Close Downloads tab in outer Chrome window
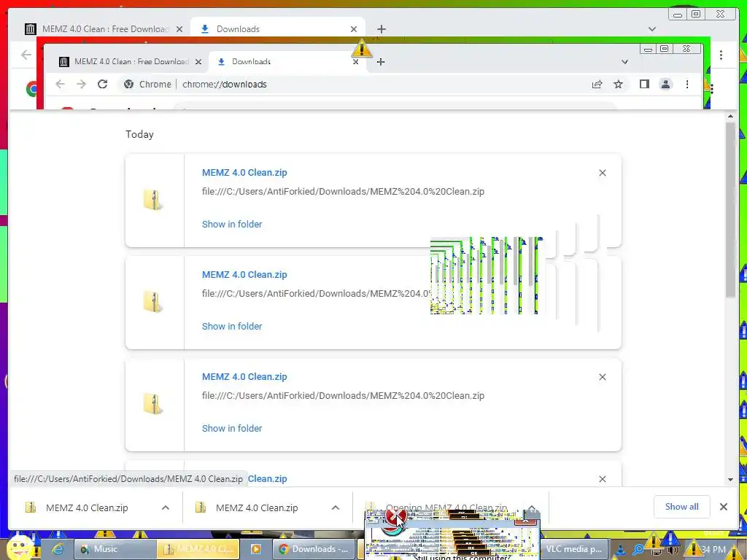Viewport: 747px width, 560px height. 354,29
